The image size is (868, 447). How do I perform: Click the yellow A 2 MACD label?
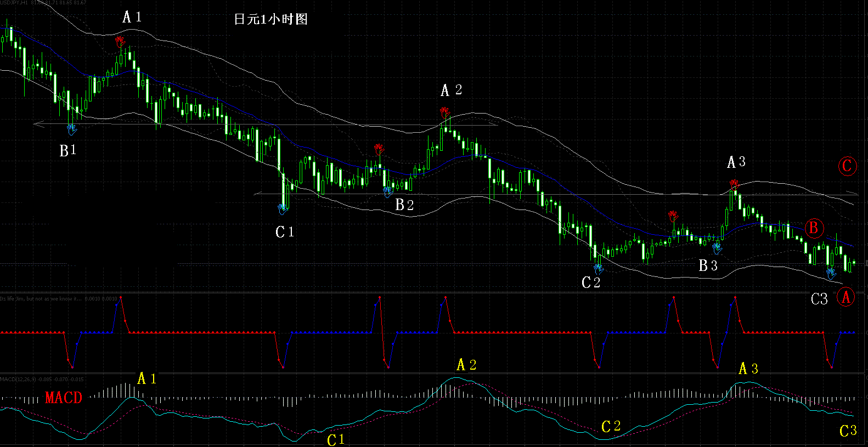466,365
